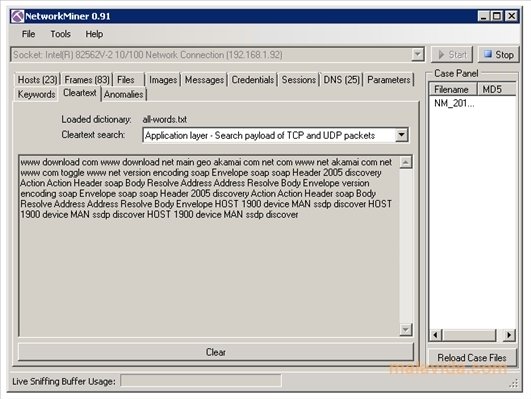Switch to the Anomalies tab
This screenshot has height=399, width=531.
[x=124, y=94]
